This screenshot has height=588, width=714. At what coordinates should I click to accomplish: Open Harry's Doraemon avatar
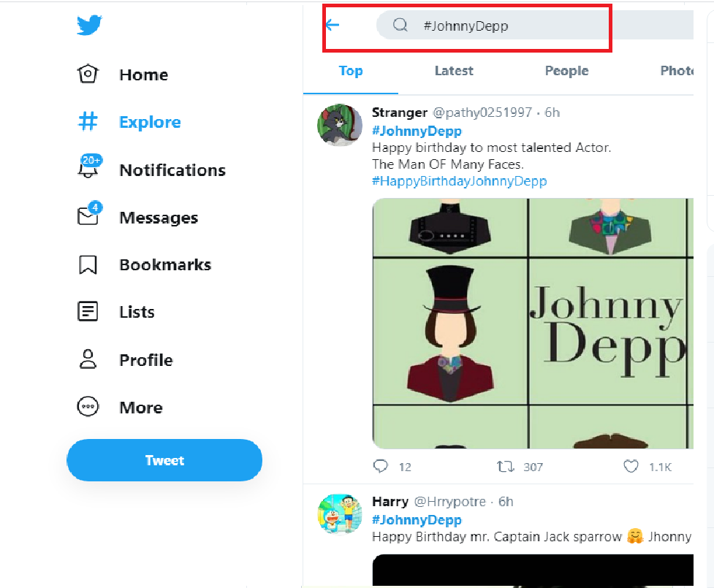click(340, 513)
